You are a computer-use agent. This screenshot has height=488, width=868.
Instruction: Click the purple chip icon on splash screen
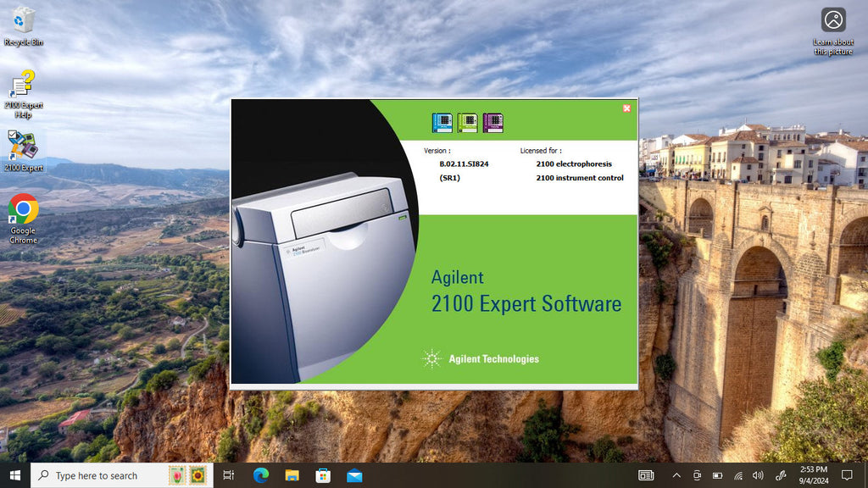[492, 123]
